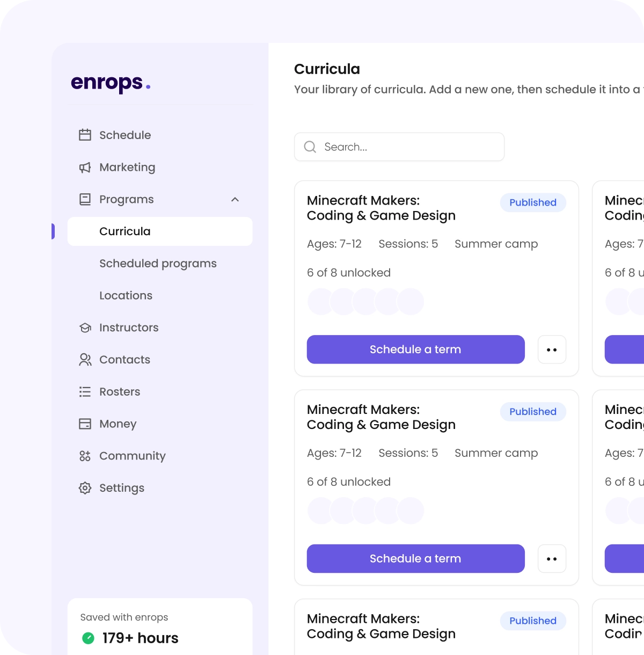Click first card's '6 of 8 unlocked'
Screen dimensions: 644x655
click(x=349, y=273)
